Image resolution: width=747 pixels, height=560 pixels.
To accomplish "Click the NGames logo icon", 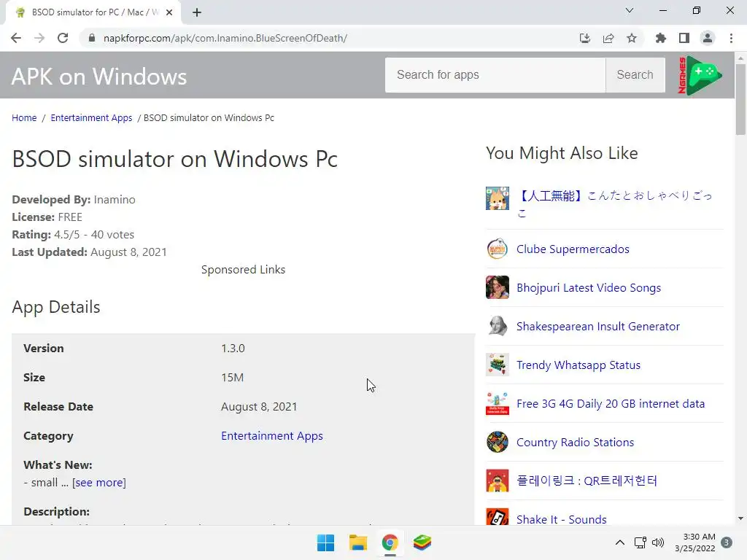I will coord(700,75).
